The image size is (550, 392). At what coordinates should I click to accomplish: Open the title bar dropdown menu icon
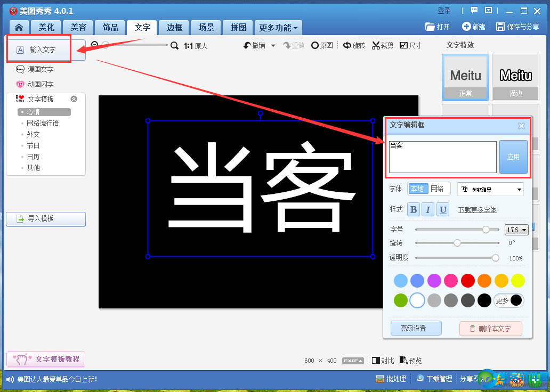488,10
